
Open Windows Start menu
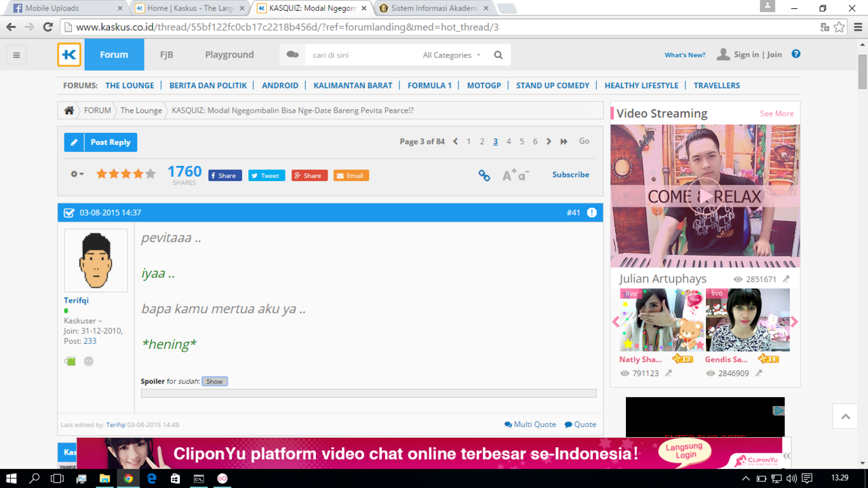[x=12, y=479]
